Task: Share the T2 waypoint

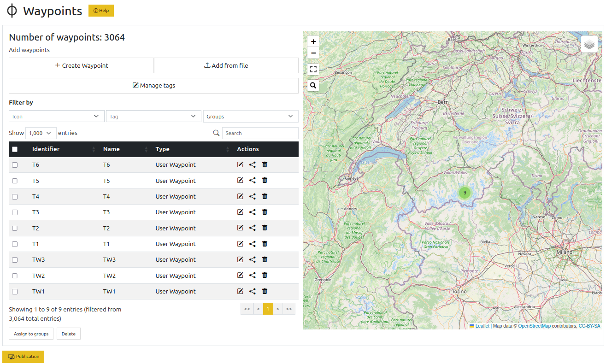Action: tap(252, 228)
